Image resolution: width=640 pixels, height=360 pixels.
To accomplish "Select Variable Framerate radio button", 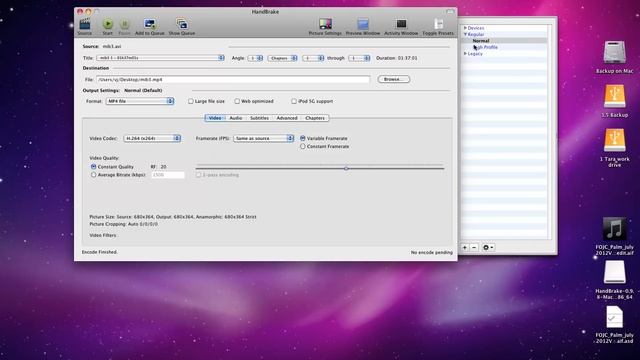I will pos(302,138).
